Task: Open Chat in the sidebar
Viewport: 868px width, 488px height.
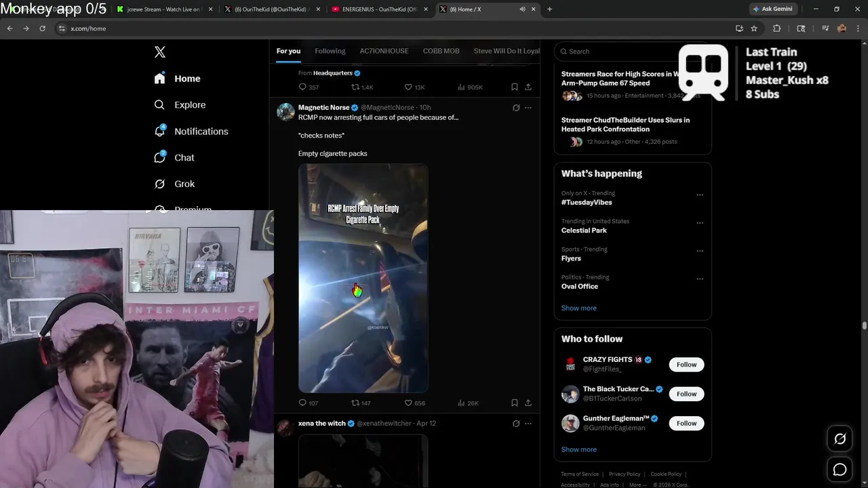Action: (x=174, y=158)
